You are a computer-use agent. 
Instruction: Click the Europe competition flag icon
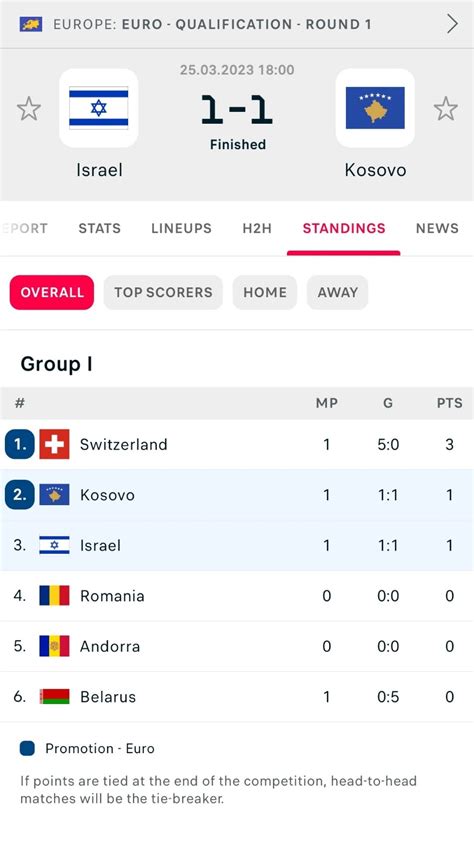[x=31, y=24]
